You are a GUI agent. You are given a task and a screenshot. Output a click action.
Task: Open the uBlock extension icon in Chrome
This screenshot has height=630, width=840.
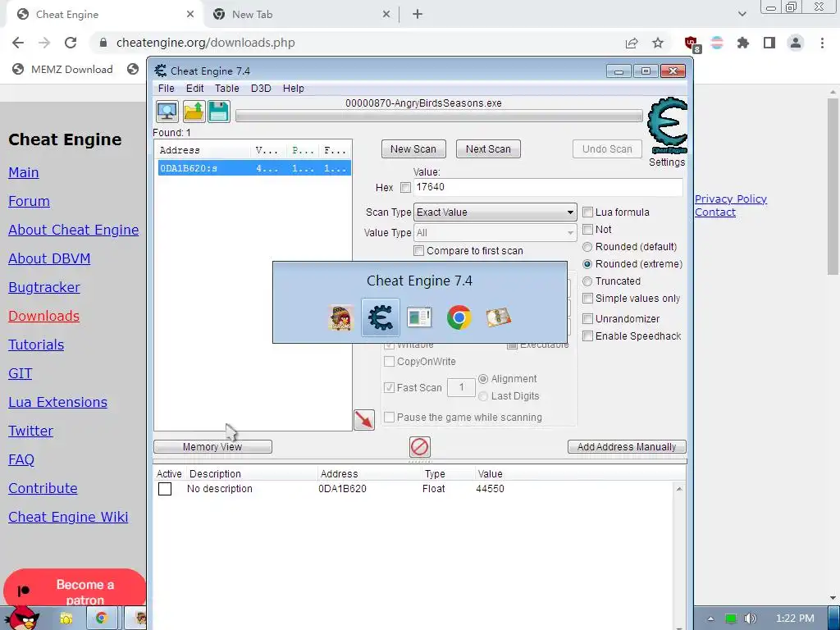coord(692,43)
